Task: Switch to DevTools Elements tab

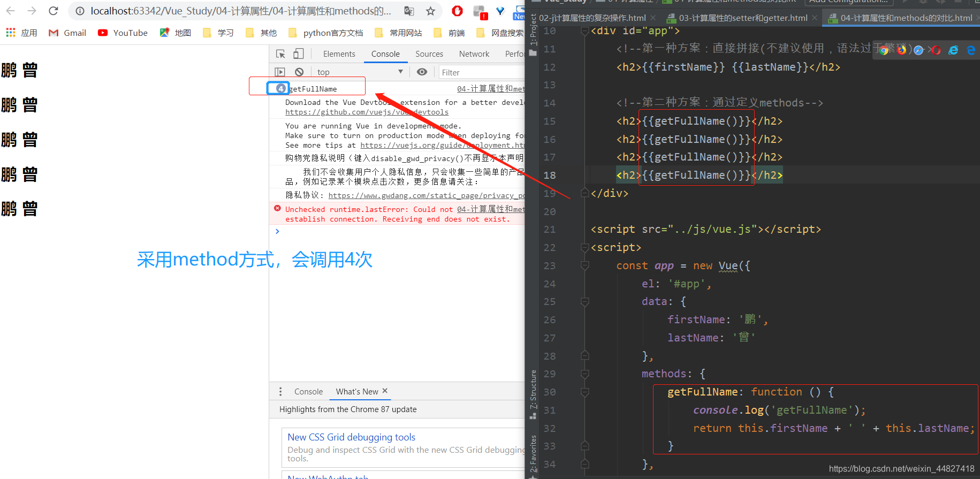Action: tap(339, 54)
